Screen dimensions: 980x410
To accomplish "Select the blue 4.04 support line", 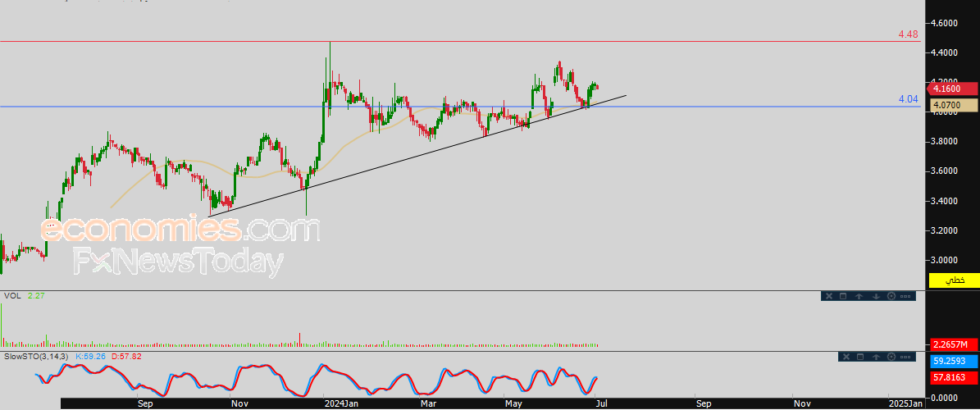I will [460, 107].
